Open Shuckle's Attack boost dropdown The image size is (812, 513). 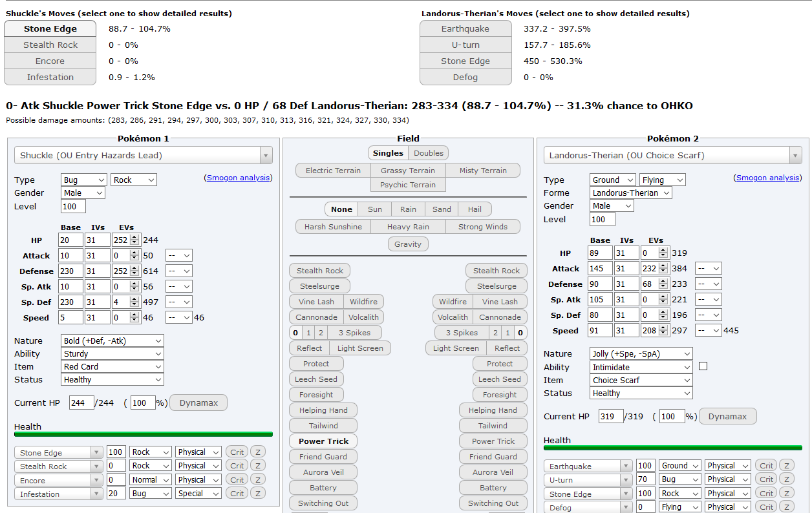(179, 256)
